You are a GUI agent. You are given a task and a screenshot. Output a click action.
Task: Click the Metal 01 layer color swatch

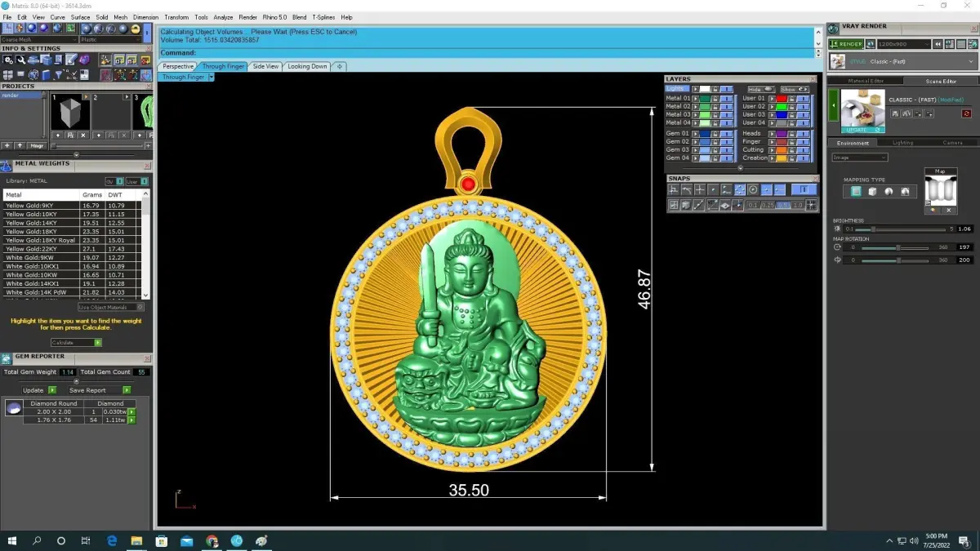coord(705,98)
